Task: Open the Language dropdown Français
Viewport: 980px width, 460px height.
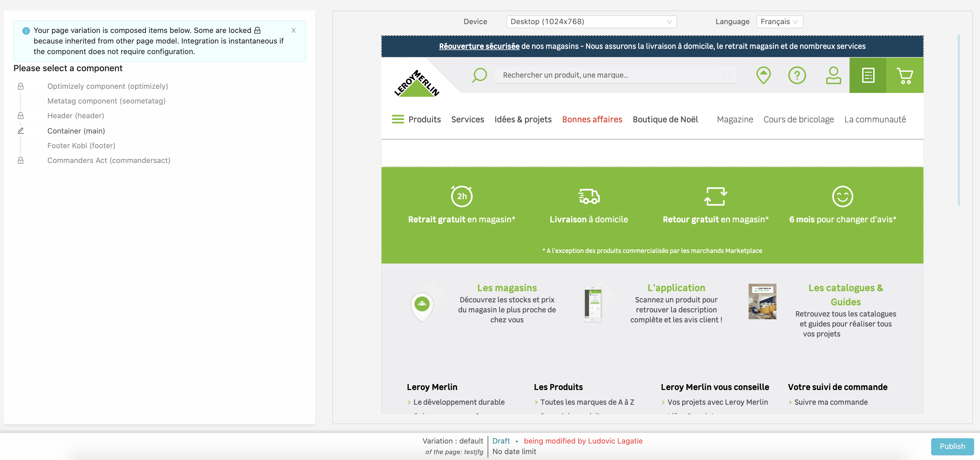Action: (x=779, y=22)
